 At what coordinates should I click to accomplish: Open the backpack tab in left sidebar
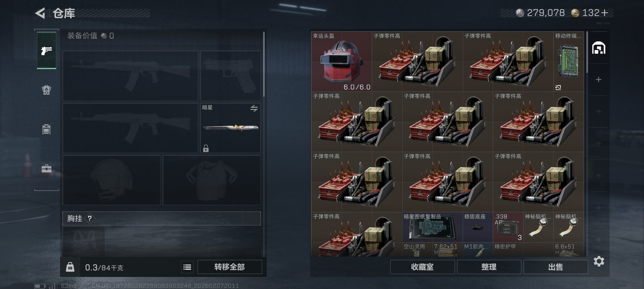46,90
